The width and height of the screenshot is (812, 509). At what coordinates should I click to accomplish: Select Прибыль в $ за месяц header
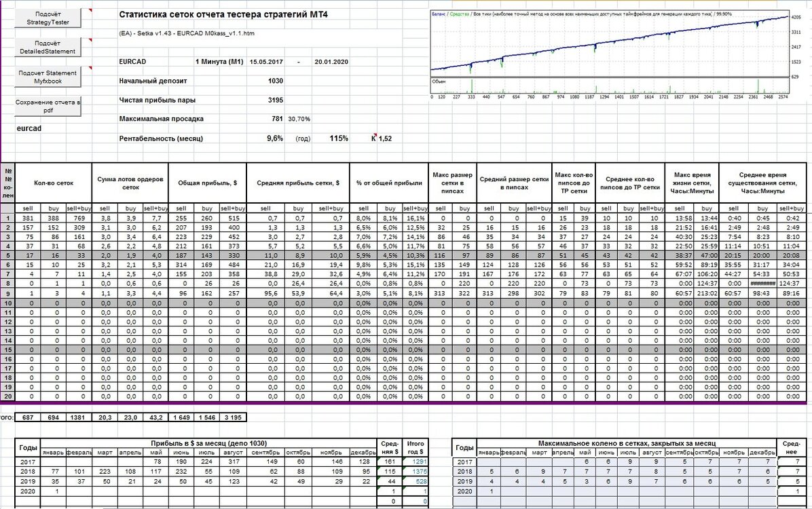tap(208, 443)
